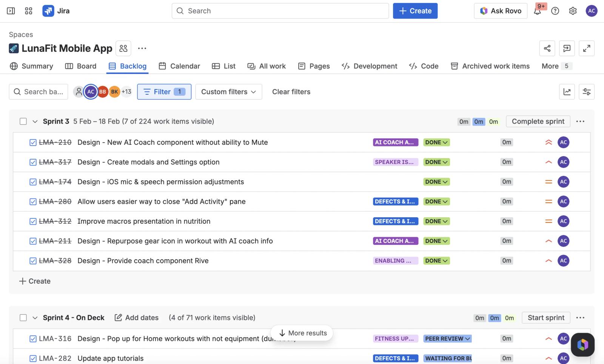Image resolution: width=604 pixels, height=364 pixels.
Task: Click Complete sprint button
Action: (538, 121)
